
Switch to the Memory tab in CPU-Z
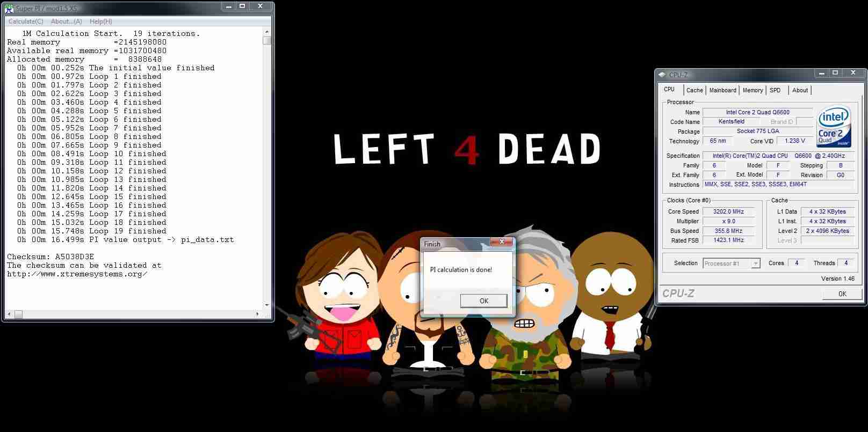coord(753,90)
